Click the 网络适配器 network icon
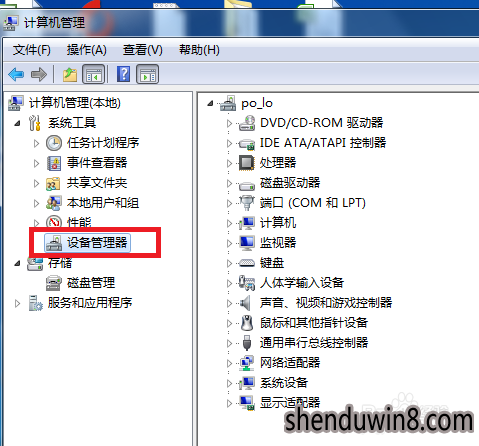This screenshot has height=446, width=479. pyautogui.click(x=247, y=363)
